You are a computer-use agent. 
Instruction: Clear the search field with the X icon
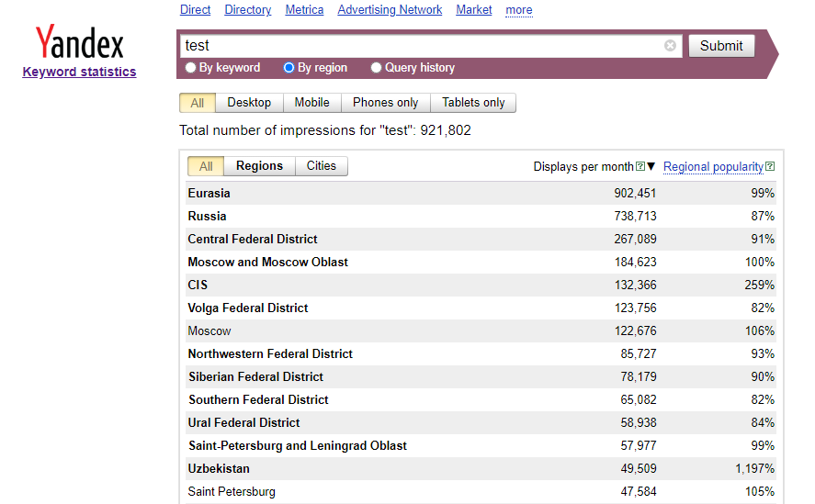click(x=670, y=46)
